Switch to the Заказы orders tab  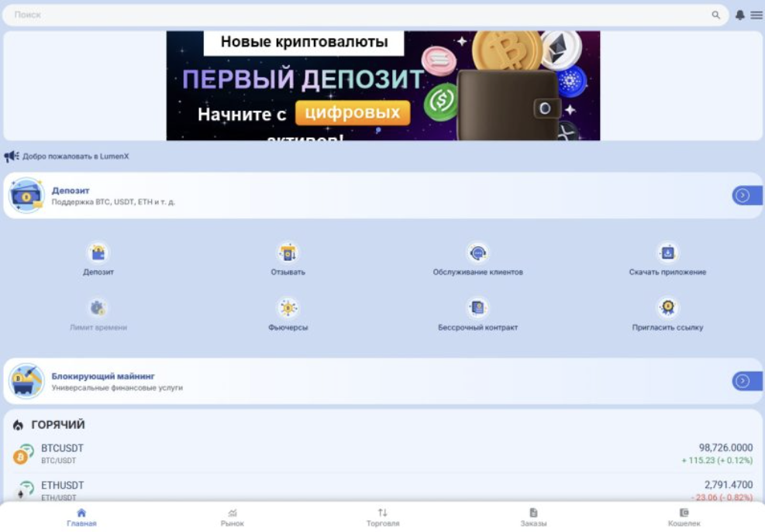pos(533,517)
